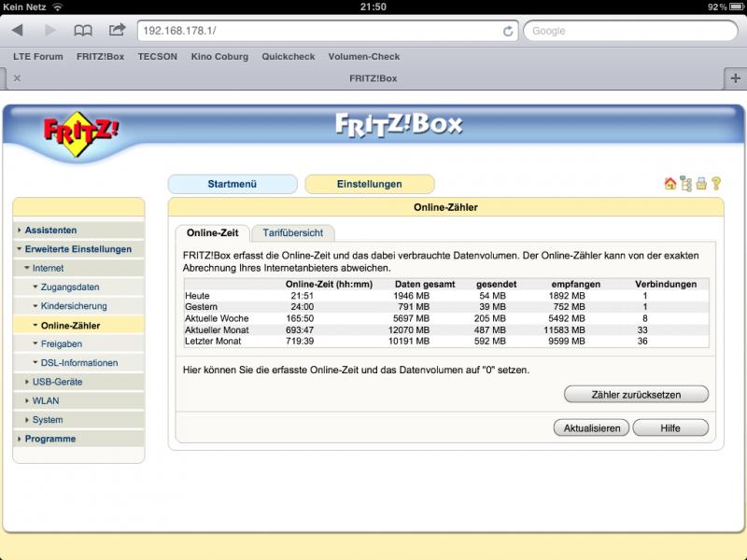Open Kindersicherung in the sidebar
This screenshot has width=747, height=560.
tap(78, 306)
